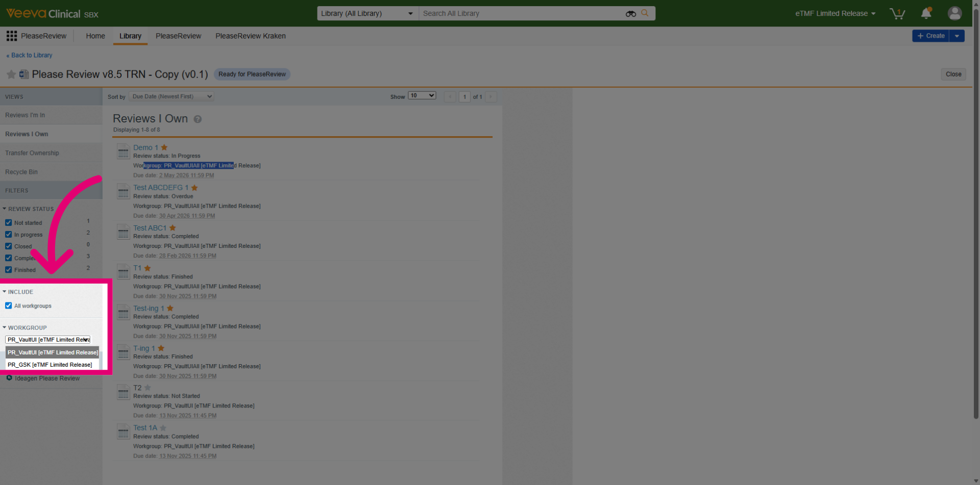The image size is (980, 485).
Task: Open the shopping cart icon
Action: point(897,14)
